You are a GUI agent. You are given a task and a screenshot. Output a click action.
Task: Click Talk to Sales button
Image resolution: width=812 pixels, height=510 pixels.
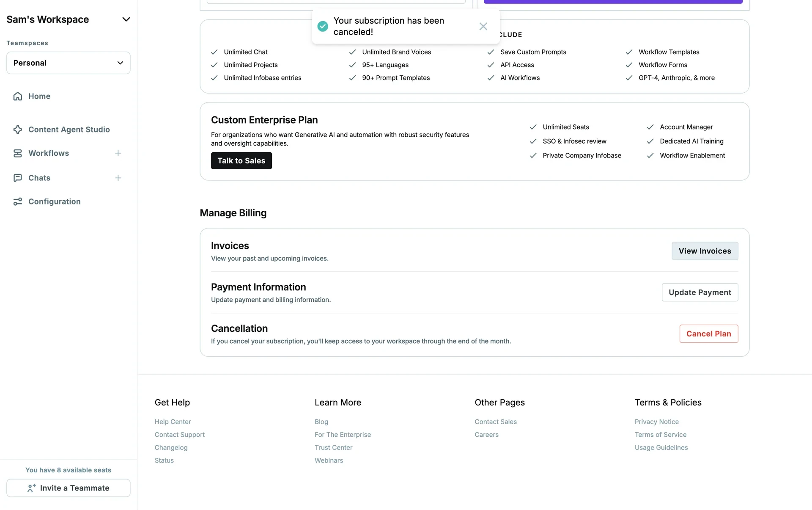pos(241,161)
